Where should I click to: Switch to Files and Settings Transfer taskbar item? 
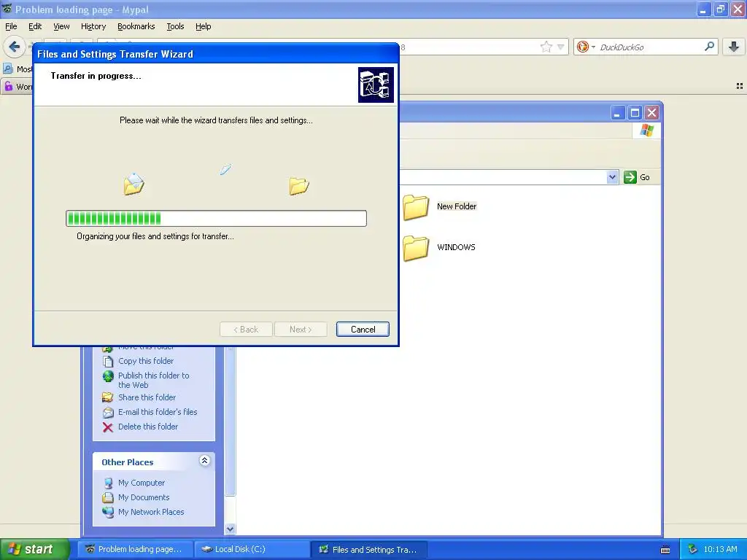(368, 549)
